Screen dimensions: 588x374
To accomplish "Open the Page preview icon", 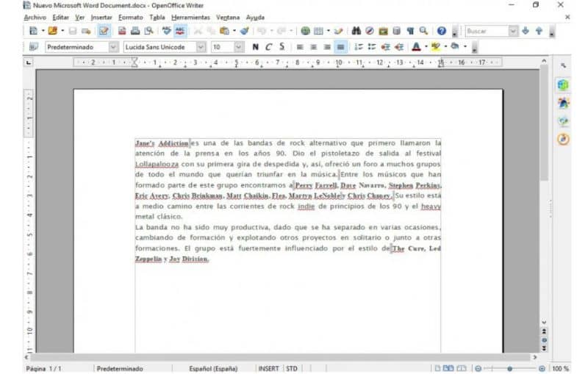I will 149,31.
